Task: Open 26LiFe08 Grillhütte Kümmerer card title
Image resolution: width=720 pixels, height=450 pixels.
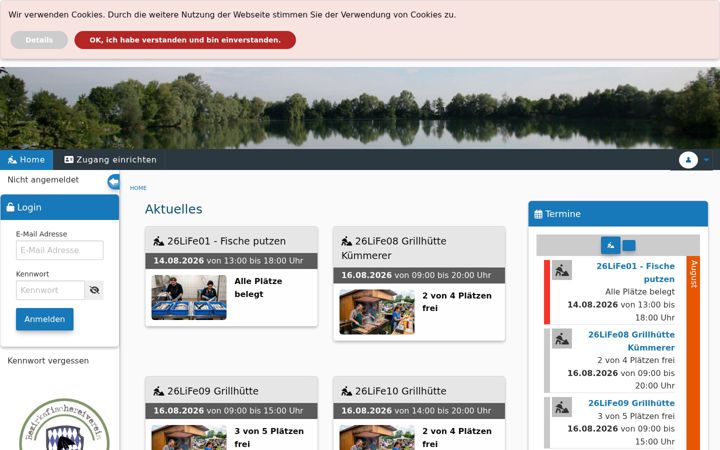Action: point(394,248)
